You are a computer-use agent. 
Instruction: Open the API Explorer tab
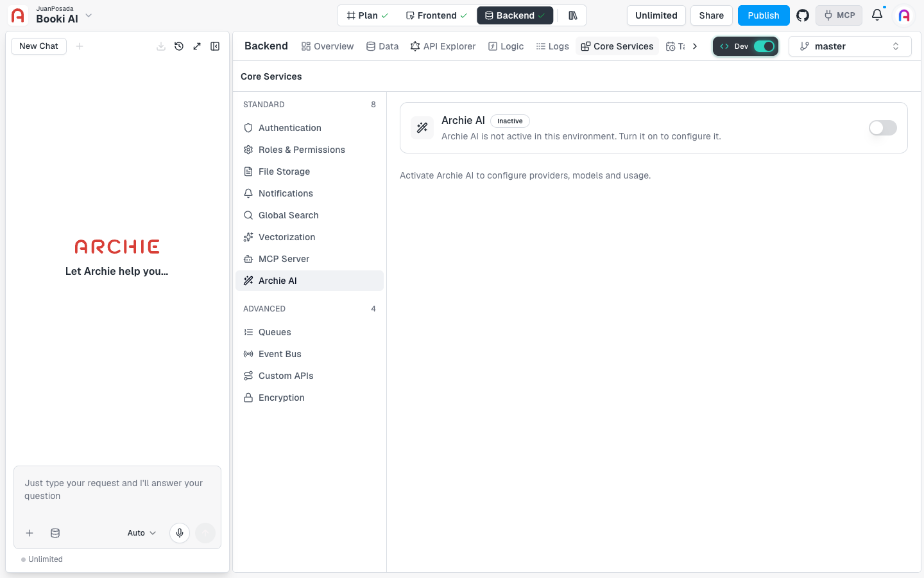(x=443, y=46)
